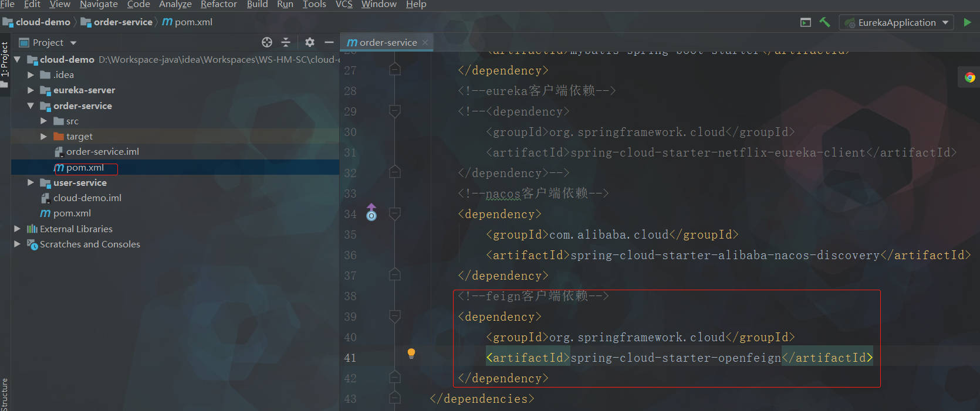Open the Run menu
980x411 pixels.
tap(285, 5)
